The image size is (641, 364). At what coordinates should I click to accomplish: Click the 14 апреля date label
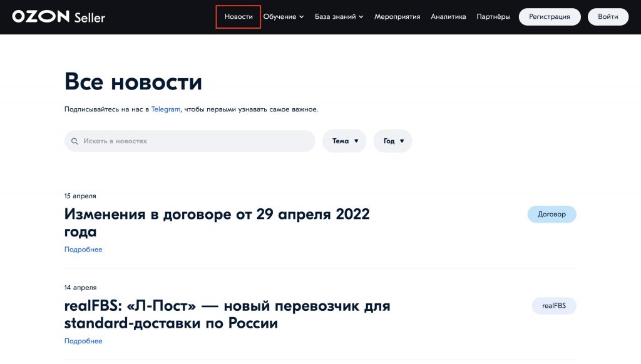81,288
